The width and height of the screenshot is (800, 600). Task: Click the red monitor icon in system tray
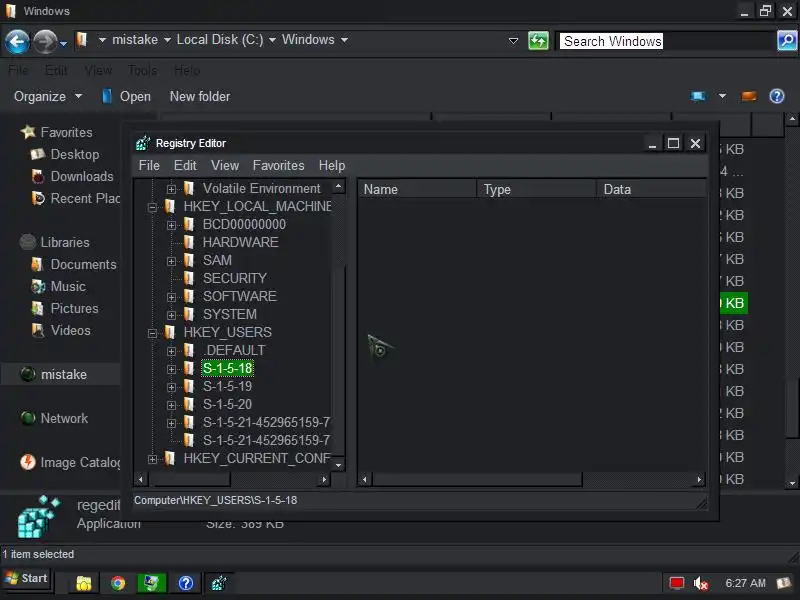[677, 583]
